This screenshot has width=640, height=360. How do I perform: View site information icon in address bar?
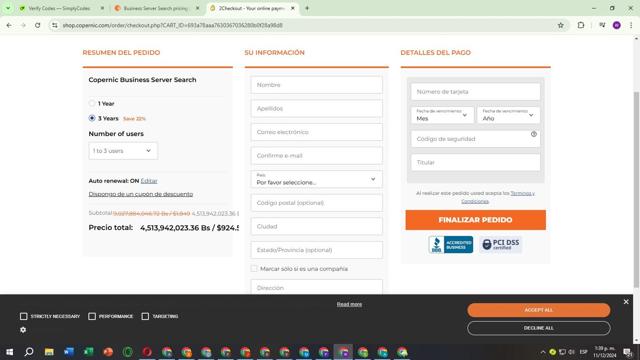pyautogui.click(x=55, y=25)
